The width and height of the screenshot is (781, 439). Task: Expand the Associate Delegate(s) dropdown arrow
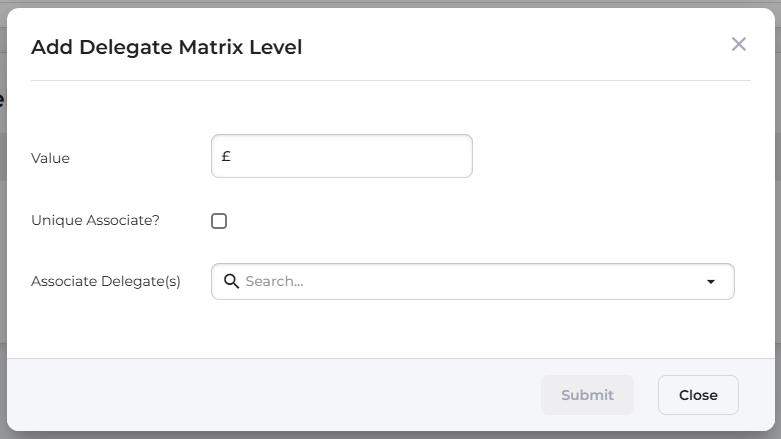[x=711, y=282]
